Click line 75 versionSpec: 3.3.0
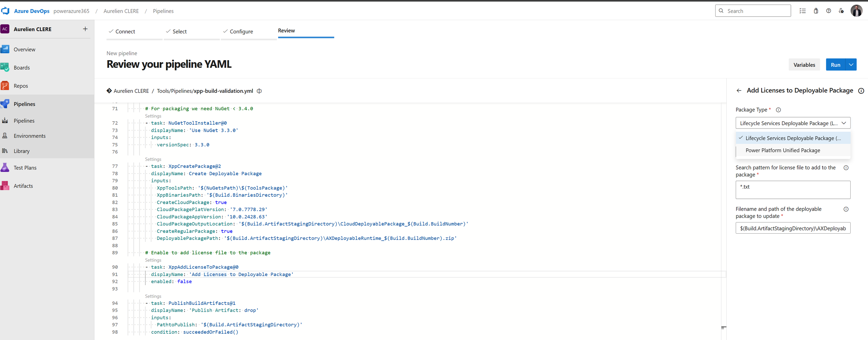Screen dimensions: 868x340 click(x=183, y=145)
